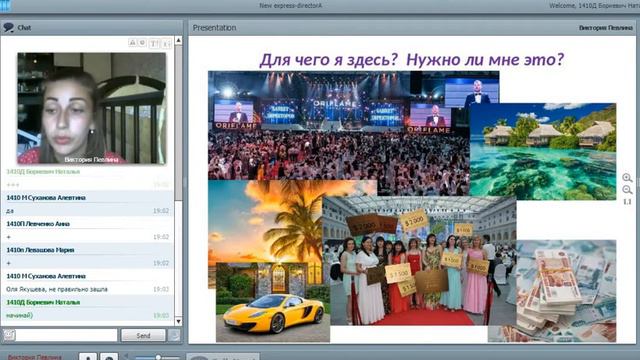640x360 pixels.
Task: Click the 'да' chat message
Action: 10,211
